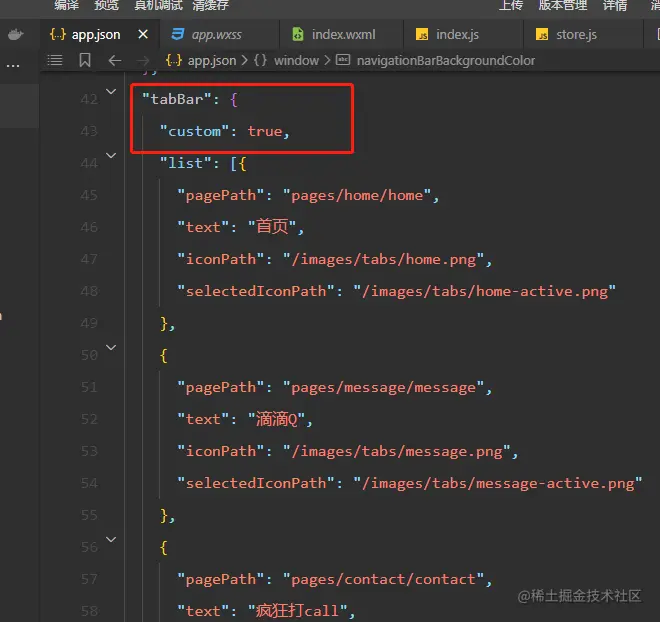Click "pages/home/home" string value
The width and height of the screenshot is (660, 622).
(x=357, y=195)
